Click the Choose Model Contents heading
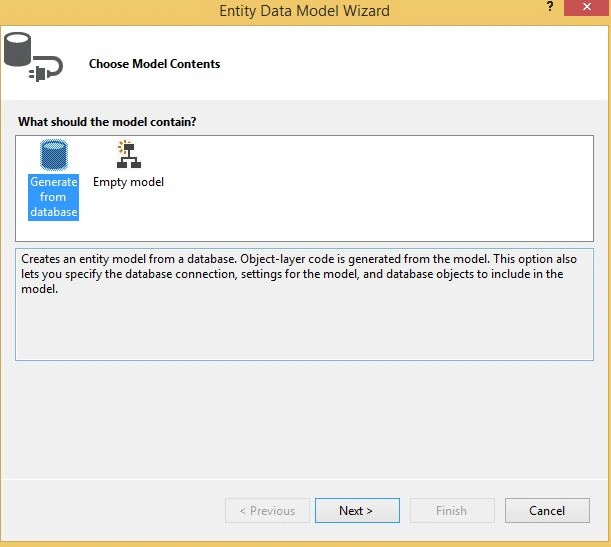 (154, 64)
